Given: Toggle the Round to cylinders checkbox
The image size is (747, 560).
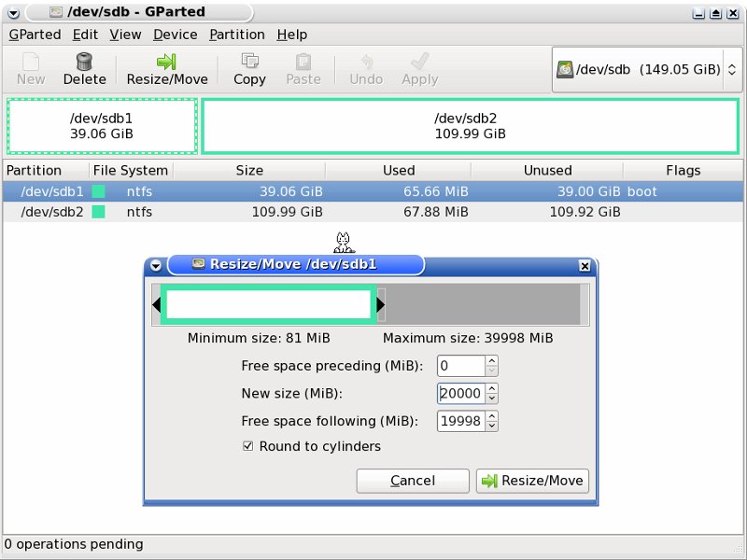Looking at the screenshot, I should [247, 446].
